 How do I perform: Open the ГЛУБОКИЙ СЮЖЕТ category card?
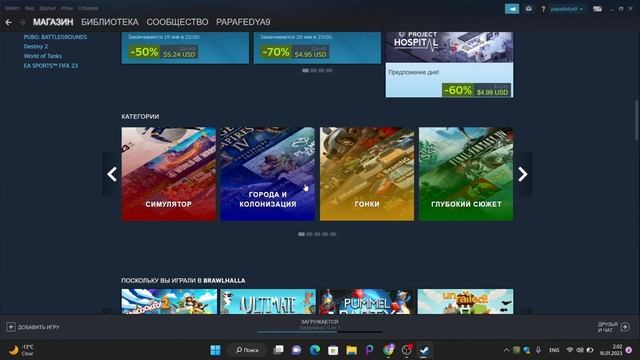pyautogui.click(x=466, y=174)
